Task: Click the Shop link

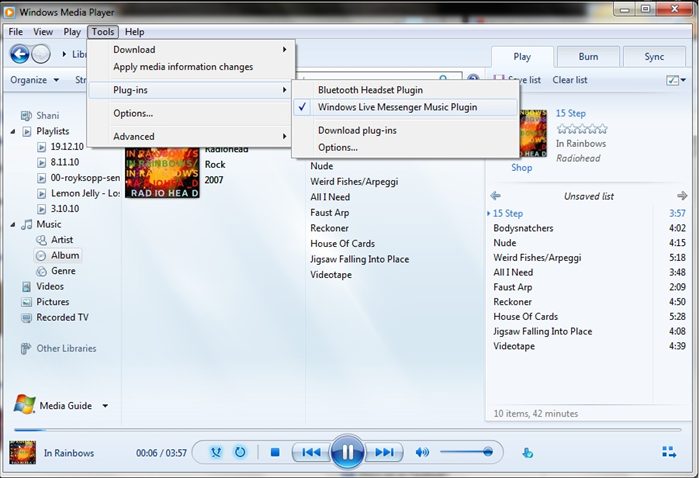Action: [x=522, y=168]
